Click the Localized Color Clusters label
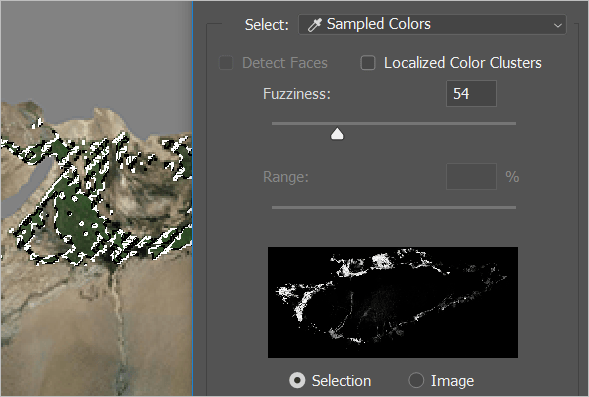The image size is (589, 397). (462, 63)
